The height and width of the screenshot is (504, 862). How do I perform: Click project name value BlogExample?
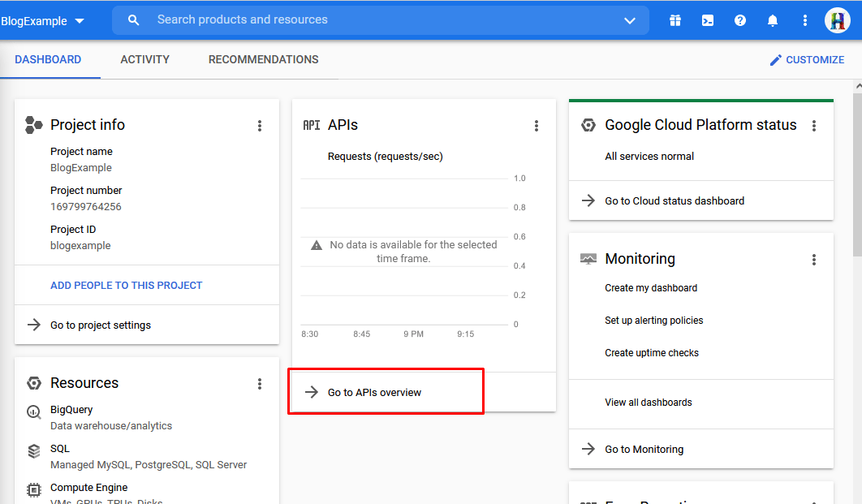[81, 168]
